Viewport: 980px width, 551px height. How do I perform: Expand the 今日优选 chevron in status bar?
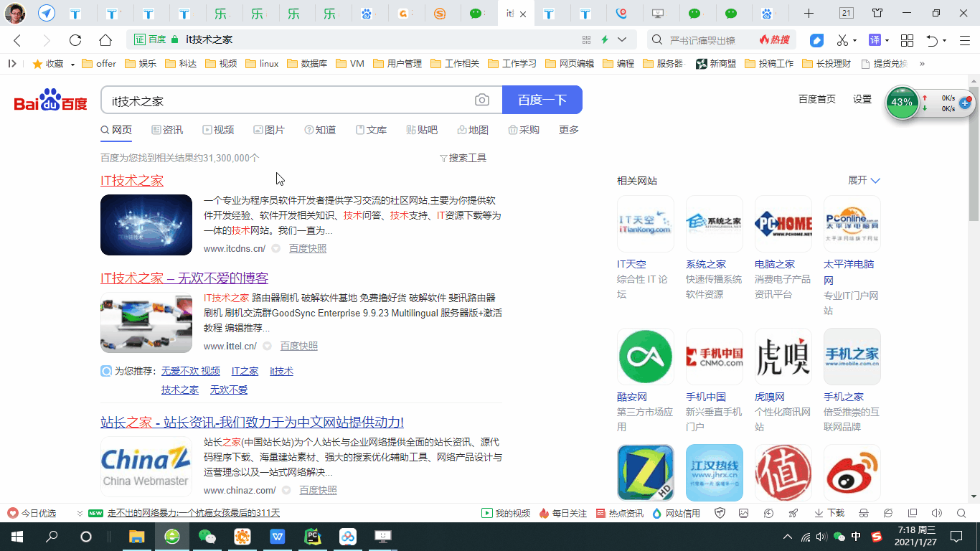(80, 513)
